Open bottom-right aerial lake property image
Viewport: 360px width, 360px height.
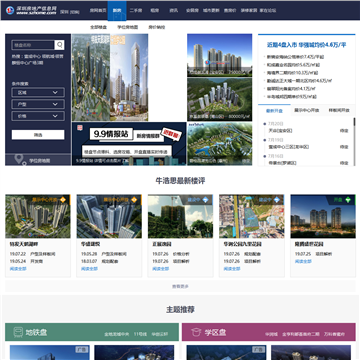[220, 144]
